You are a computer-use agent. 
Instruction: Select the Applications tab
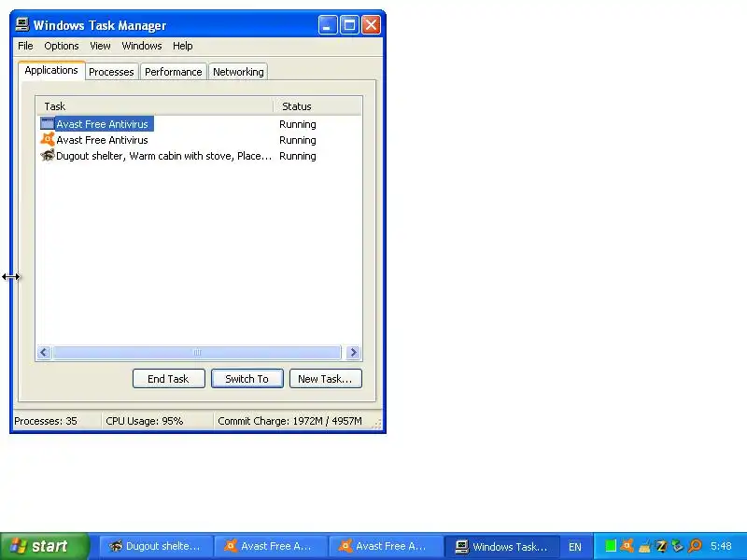[x=51, y=71]
